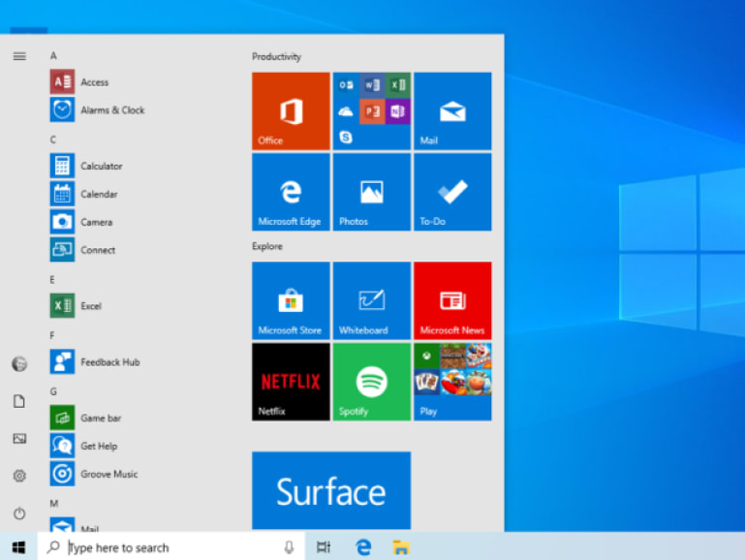Screen dimensions: 745x560
Task: Open Microsoft News tile
Action: [x=452, y=300]
